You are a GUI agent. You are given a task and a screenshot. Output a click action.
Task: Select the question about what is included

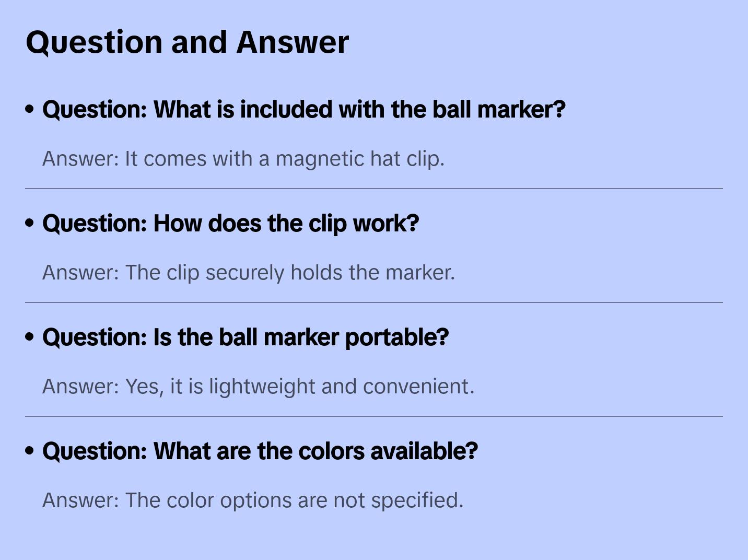[x=303, y=110]
